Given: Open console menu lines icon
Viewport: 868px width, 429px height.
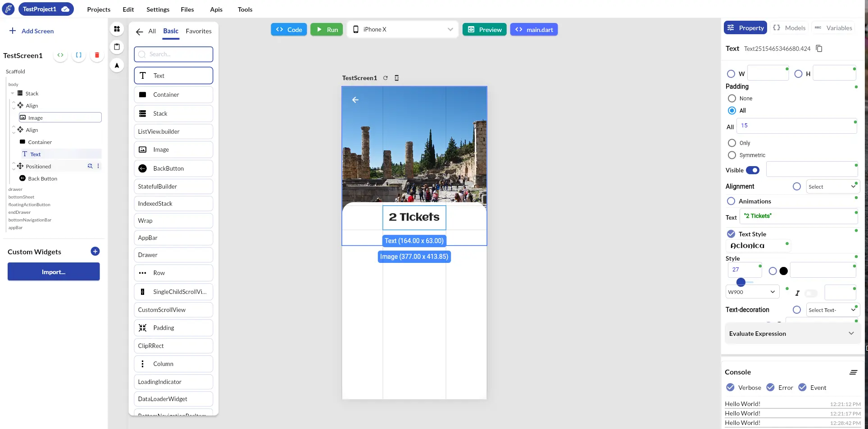Looking at the screenshot, I should [853, 372].
